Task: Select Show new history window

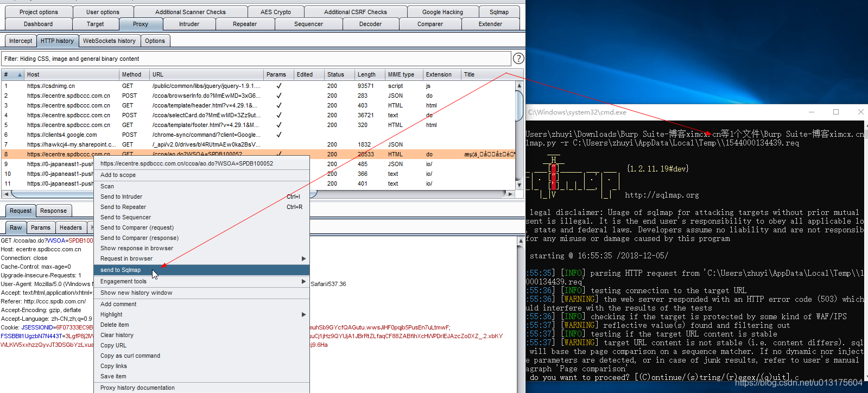Action: (201, 293)
